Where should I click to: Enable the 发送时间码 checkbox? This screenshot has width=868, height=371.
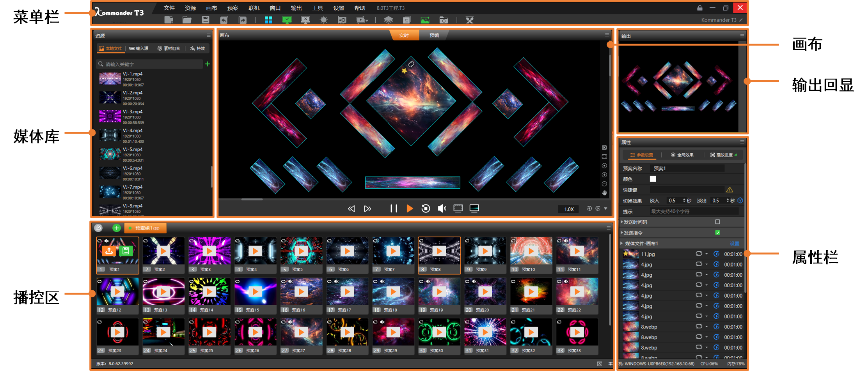[x=717, y=222]
